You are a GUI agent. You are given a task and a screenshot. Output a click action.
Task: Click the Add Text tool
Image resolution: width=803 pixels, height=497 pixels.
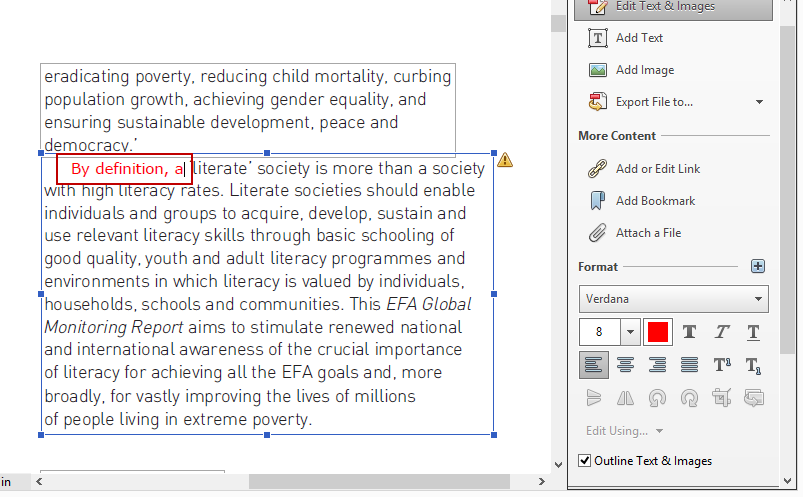click(x=639, y=38)
